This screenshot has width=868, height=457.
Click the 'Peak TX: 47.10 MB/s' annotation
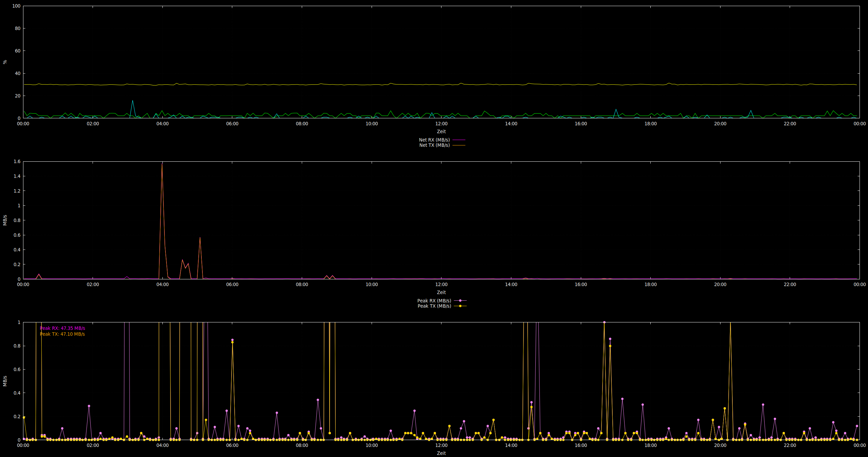[x=62, y=334]
